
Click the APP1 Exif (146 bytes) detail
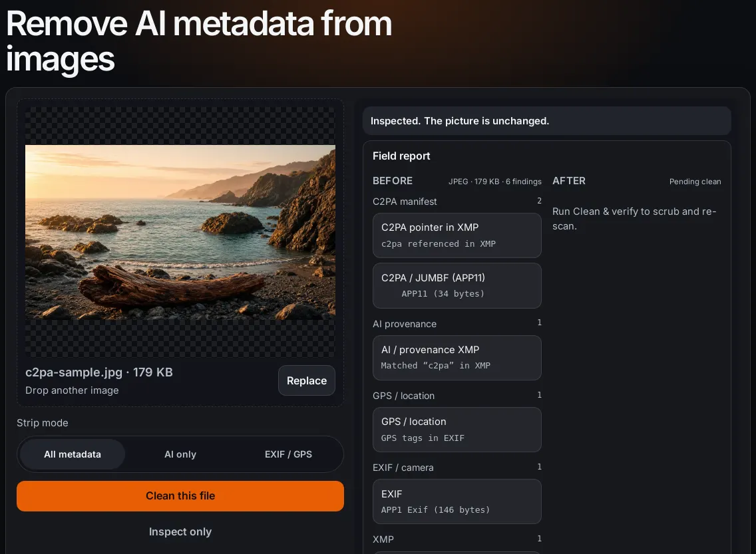(435, 509)
